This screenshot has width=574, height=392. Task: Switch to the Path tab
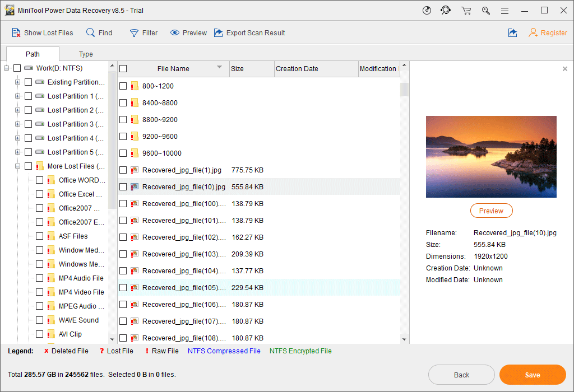33,54
